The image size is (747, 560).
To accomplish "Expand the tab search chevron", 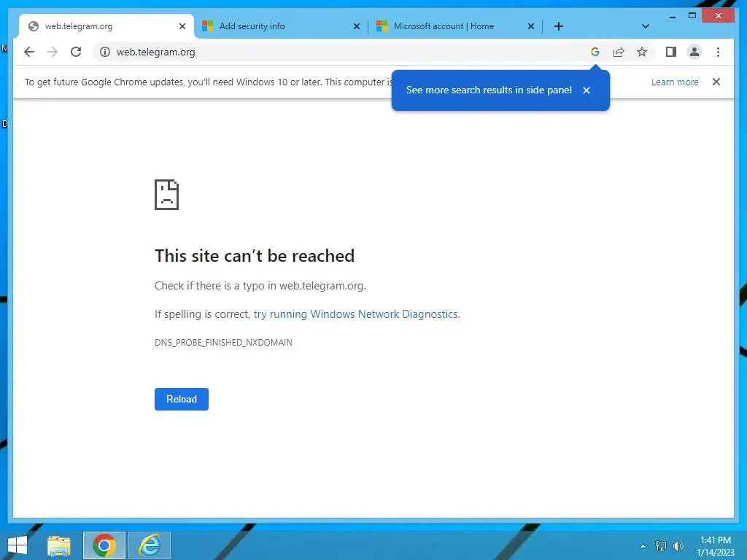I will click(646, 26).
